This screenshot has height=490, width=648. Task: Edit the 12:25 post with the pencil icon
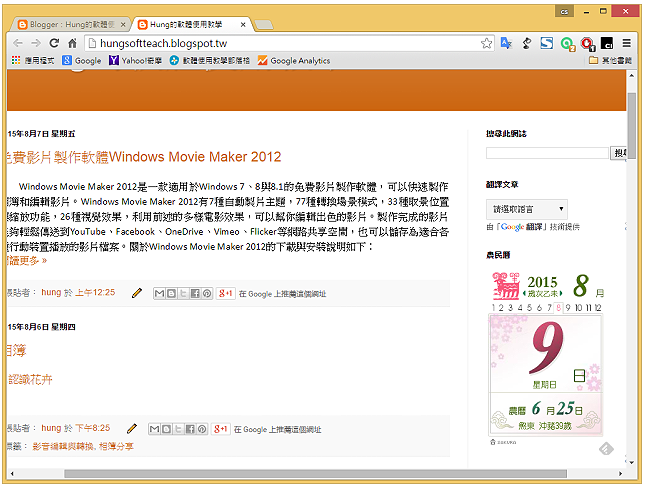(137, 293)
